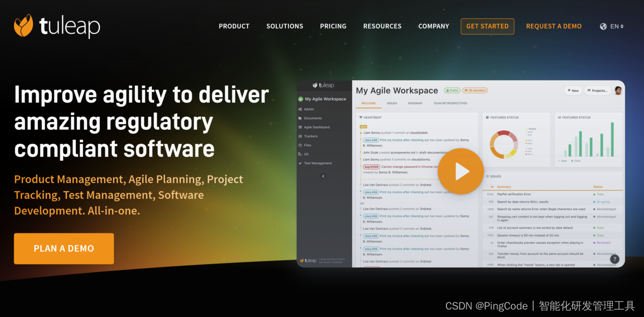Select the PayPal verification Error issue
Image resolution: width=644 pixels, height=317 pixels.
(x=554, y=194)
